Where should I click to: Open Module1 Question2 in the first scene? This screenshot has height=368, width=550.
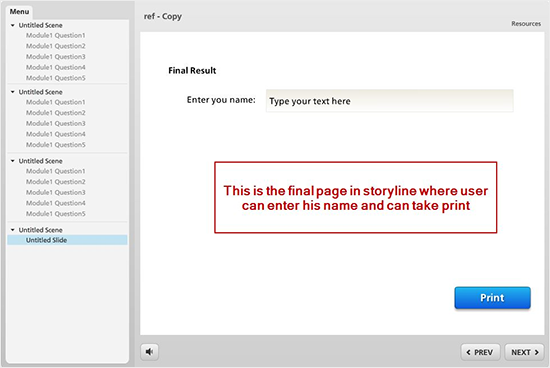tap(55, 46)
